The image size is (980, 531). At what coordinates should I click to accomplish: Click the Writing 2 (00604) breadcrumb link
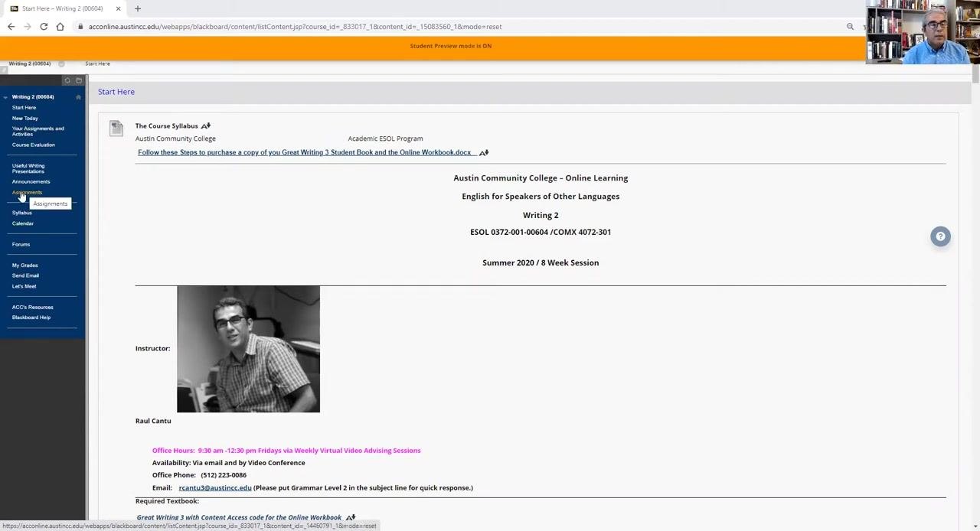tap(30, 64)
